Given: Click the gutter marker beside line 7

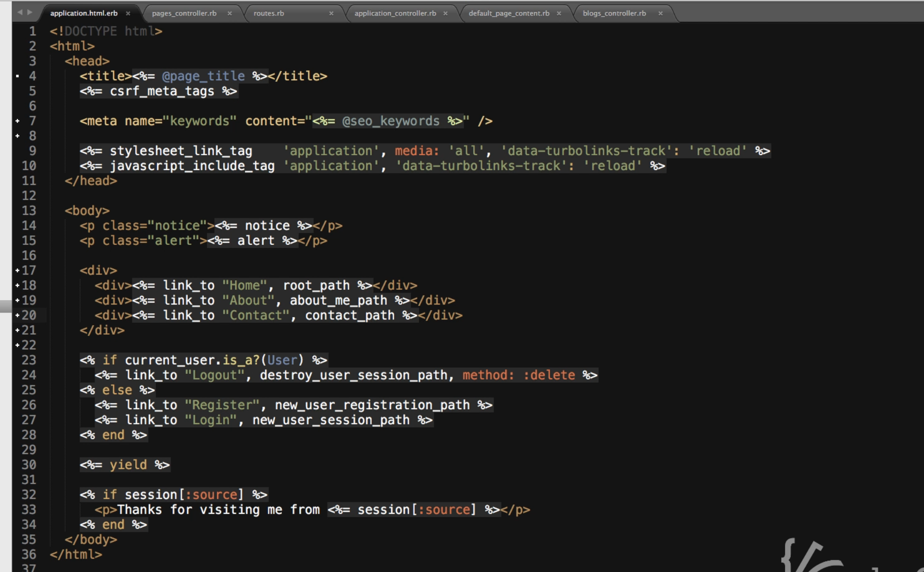Looking at the screenshot, I should click(x=18, y=121).
